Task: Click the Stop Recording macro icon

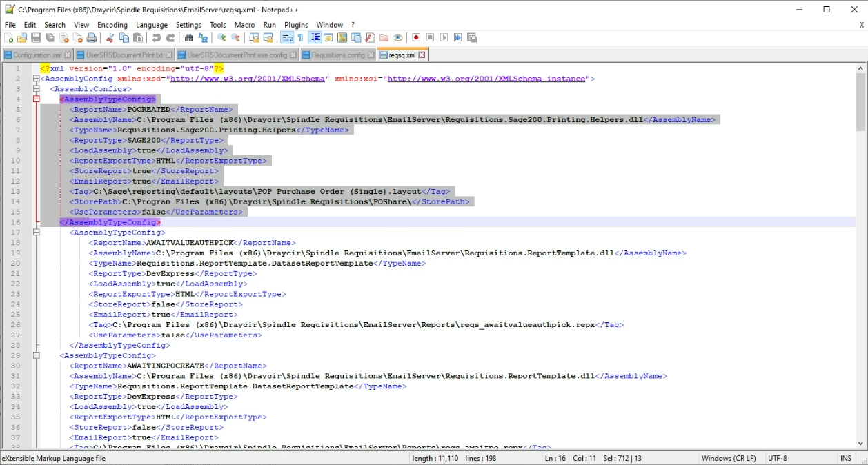Action: (x=430, y=37)
